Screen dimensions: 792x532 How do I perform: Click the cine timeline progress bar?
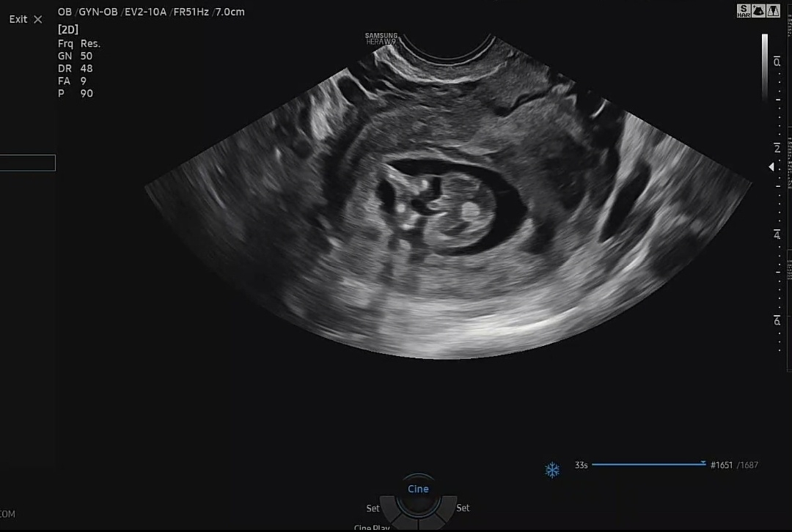645,465
